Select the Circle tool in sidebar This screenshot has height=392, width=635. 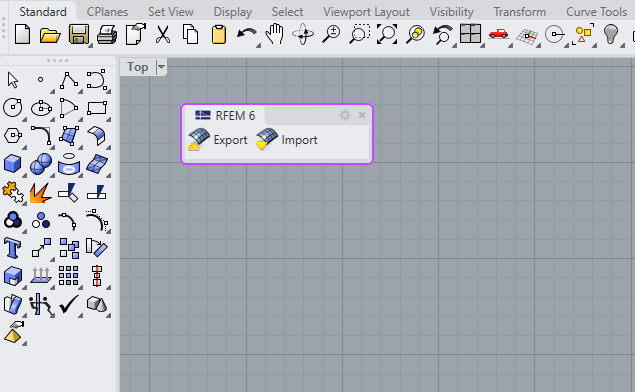[13, 108]
